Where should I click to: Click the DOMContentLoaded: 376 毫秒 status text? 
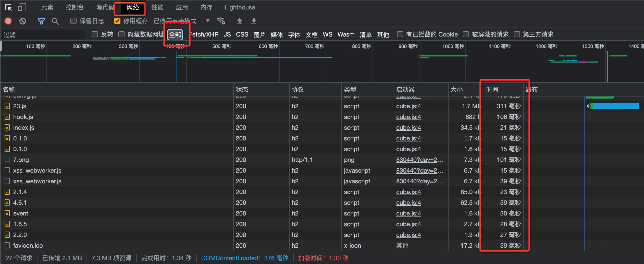tap(245, 258)
